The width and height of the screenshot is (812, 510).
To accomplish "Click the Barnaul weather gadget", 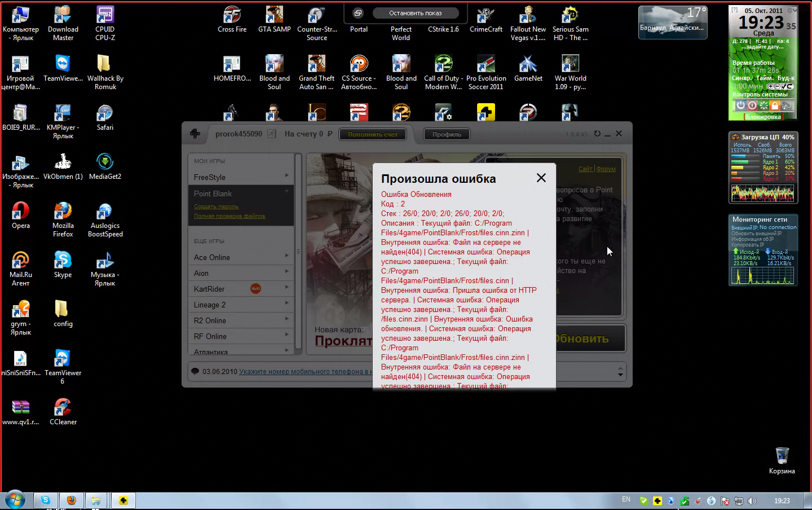I will pos(672,22).
